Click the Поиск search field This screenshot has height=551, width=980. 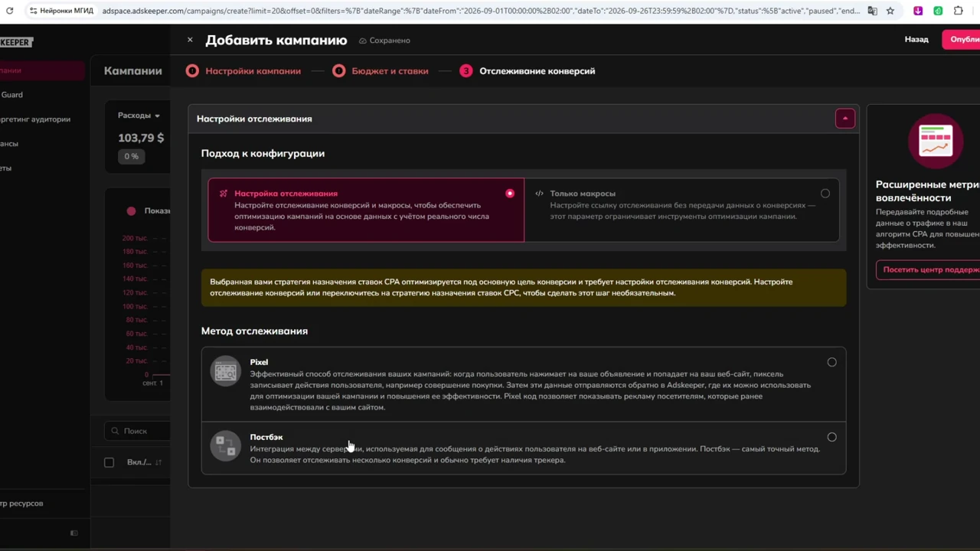point(138,431)
